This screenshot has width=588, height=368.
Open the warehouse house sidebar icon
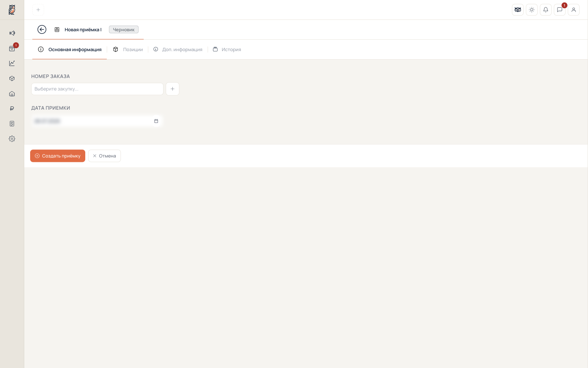point(12,93)
